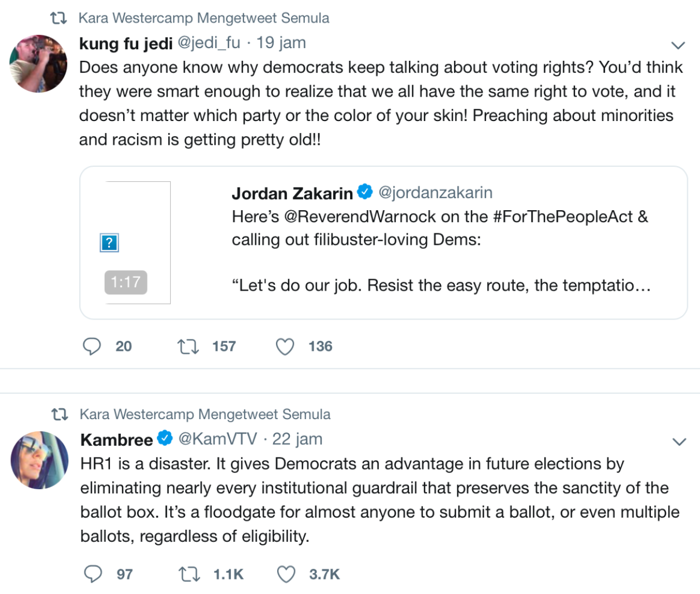Like kung fu jedi's tweet
This screenshot has width=700, height=594.
[x=285, y=346]
